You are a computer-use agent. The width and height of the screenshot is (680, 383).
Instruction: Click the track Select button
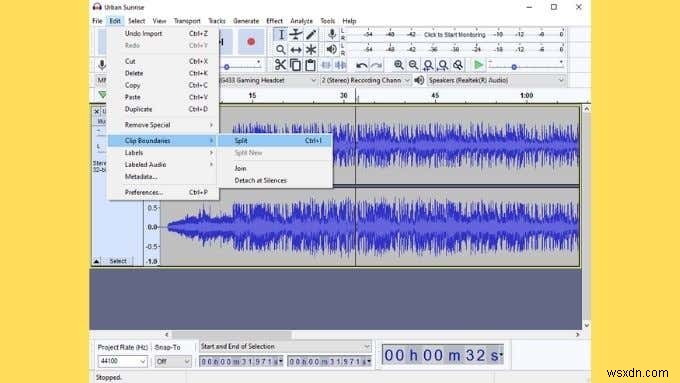point(118,261)
